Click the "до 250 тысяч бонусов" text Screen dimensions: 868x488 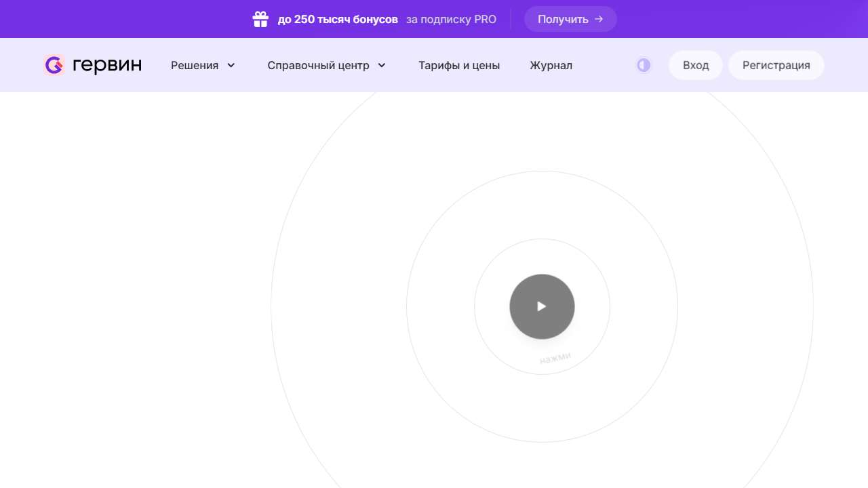(x=338, y=20)
